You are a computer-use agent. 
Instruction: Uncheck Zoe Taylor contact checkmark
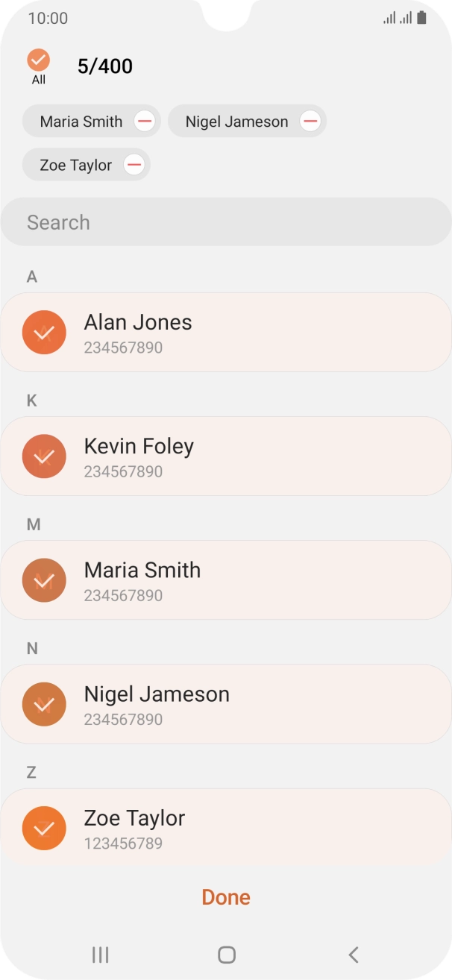click(44, 827)
